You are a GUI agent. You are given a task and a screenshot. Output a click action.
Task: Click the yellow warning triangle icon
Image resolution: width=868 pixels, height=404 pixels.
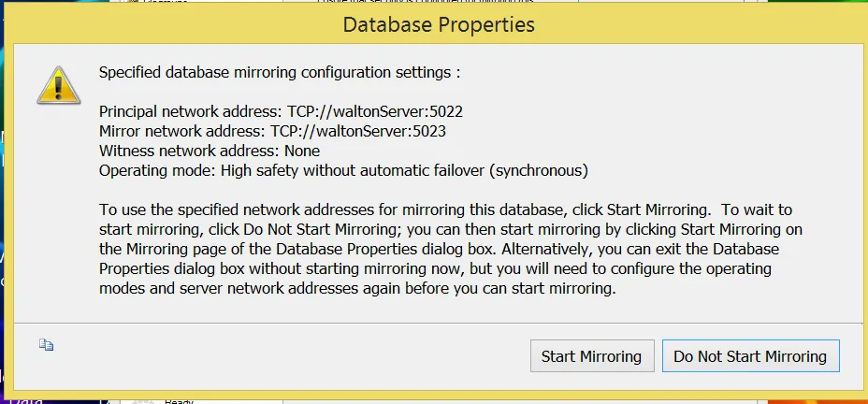(x=58, y=84)
